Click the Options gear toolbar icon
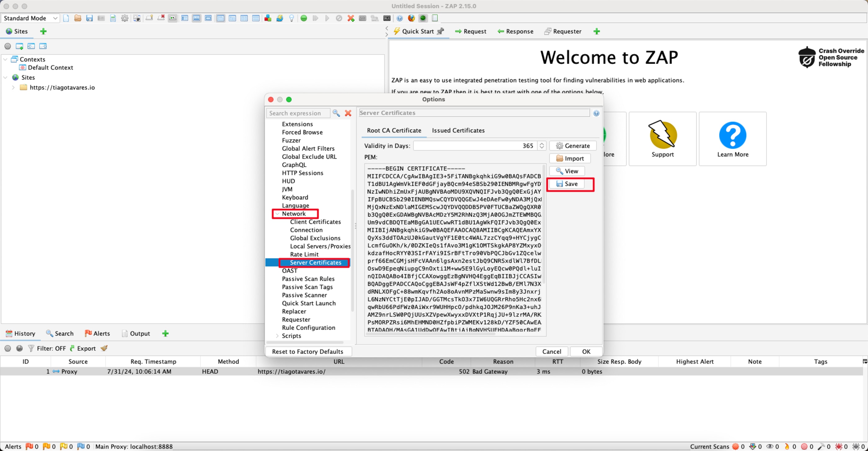 125,18
